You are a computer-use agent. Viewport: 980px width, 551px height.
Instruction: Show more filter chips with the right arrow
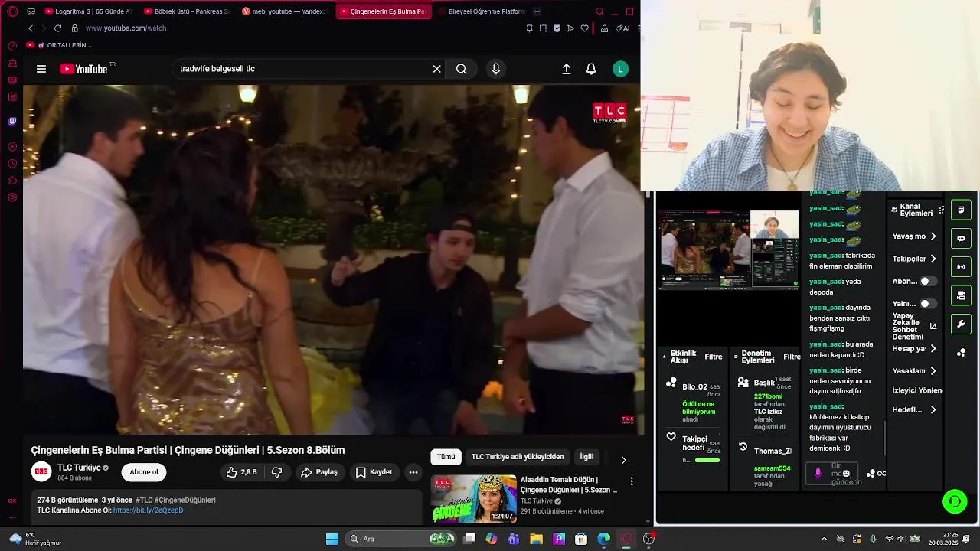click(623, 460)
